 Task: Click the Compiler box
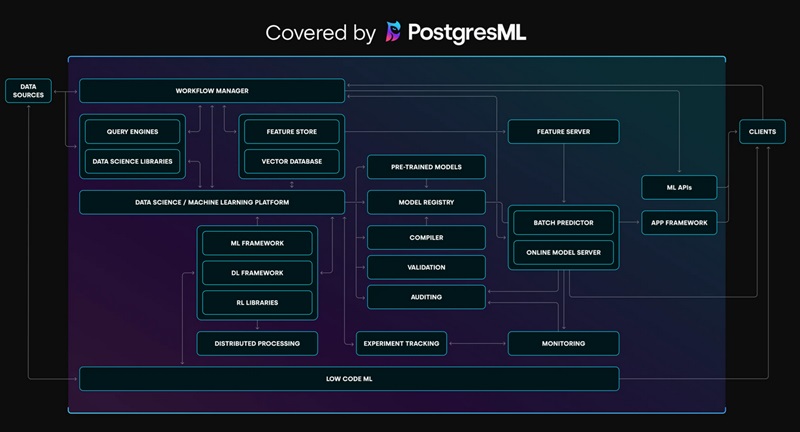(426, 238)
